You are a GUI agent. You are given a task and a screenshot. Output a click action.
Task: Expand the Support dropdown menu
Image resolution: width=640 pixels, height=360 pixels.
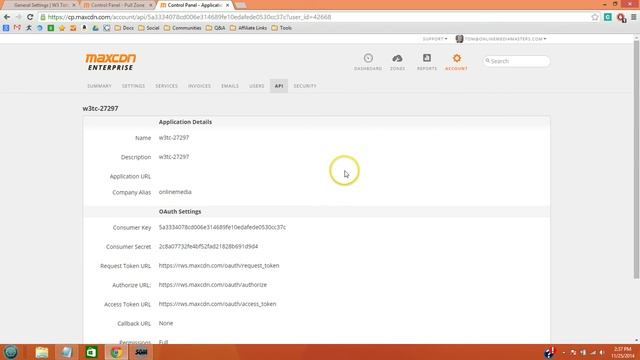(x=435, y=39)
